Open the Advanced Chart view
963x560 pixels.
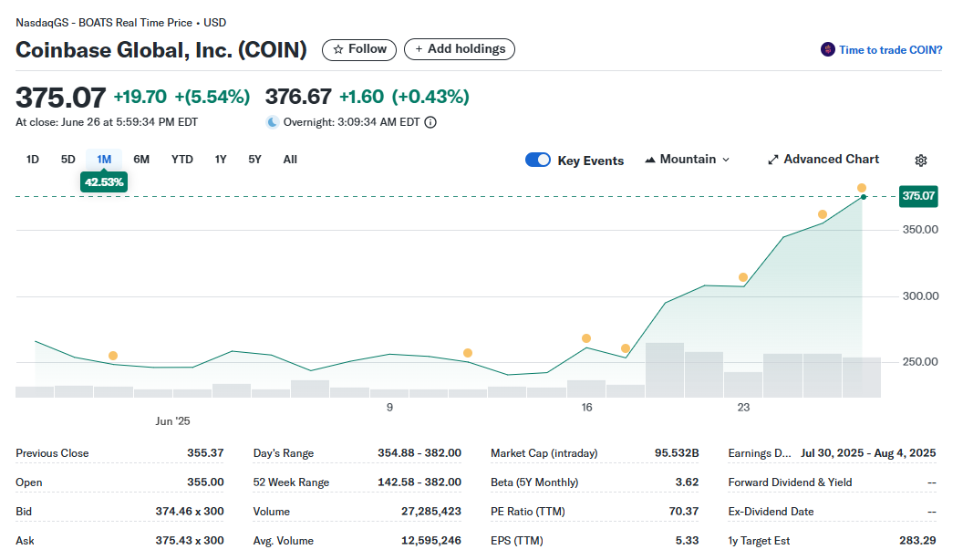point(823,160)
